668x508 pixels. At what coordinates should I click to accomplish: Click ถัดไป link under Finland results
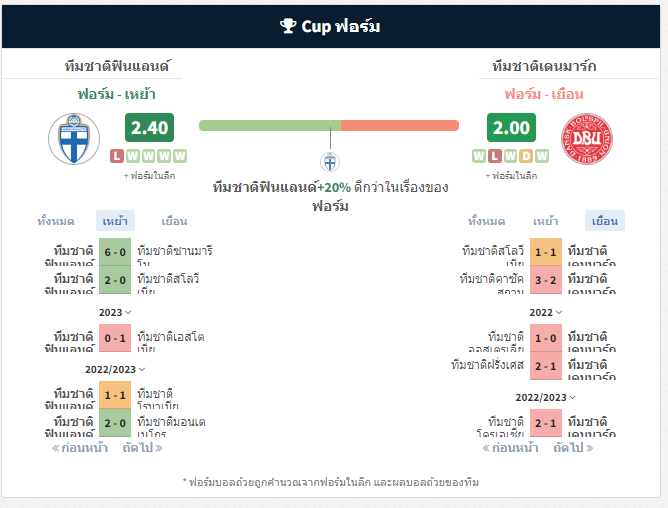coord(142,448)
